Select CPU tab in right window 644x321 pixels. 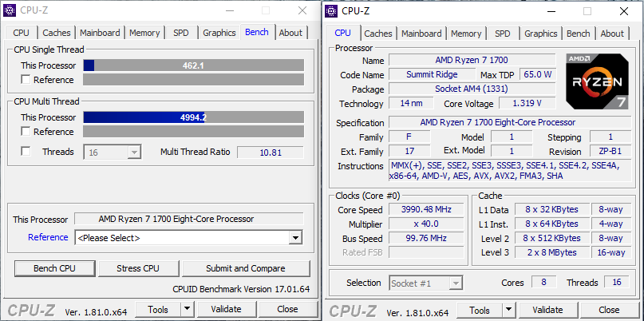click(x=342, y=33)
